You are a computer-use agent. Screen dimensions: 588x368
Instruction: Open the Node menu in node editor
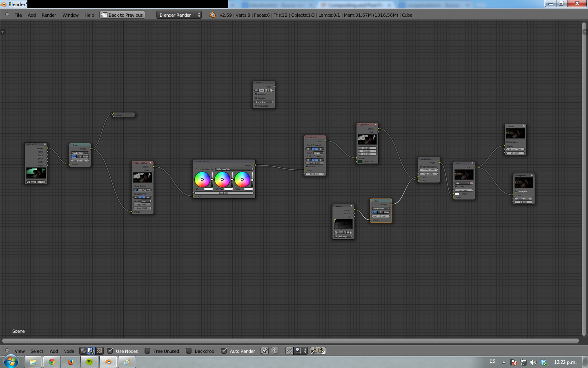coord(69,351)
